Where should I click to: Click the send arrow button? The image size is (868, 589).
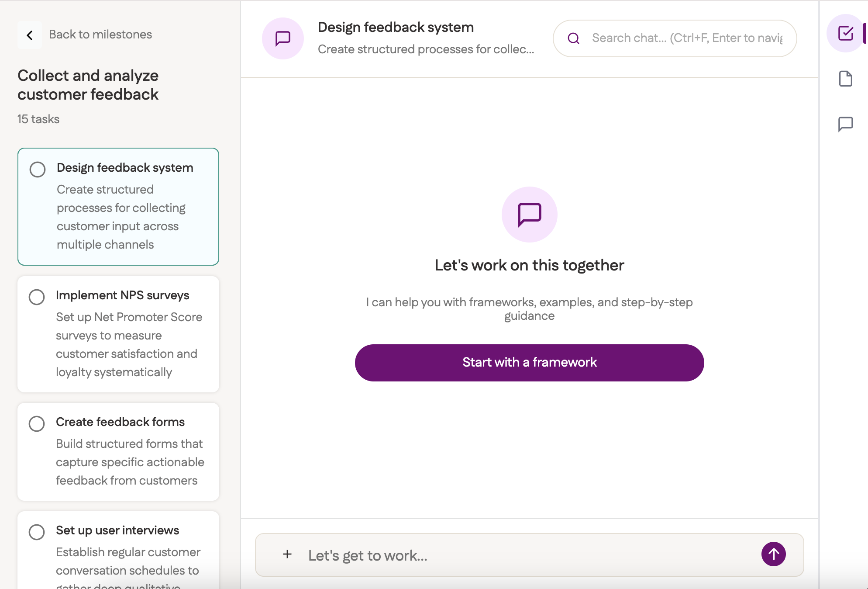pyautogui.click(x=773, y=554)
